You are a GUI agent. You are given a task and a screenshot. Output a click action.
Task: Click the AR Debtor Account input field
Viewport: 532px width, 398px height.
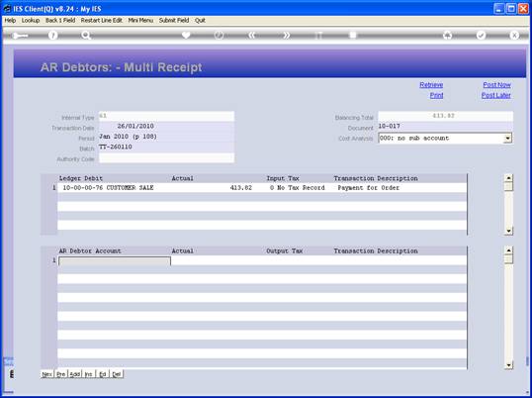click(115, 260)
